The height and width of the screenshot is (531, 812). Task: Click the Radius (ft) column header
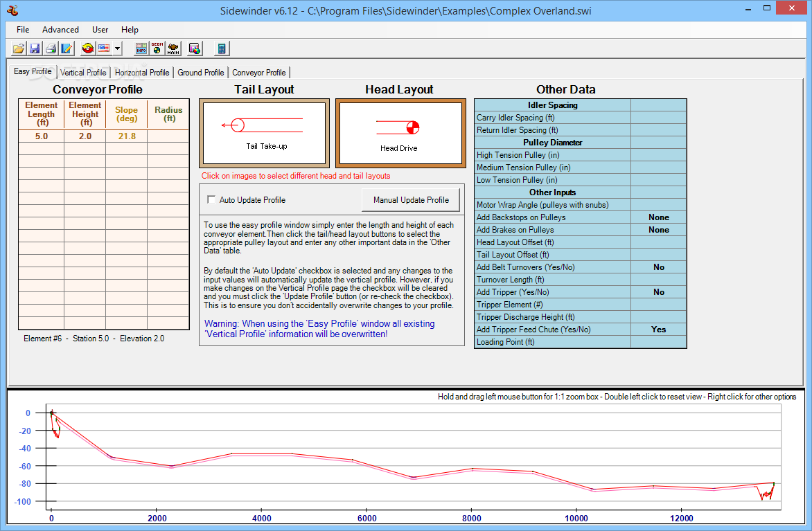click(168, 114)
